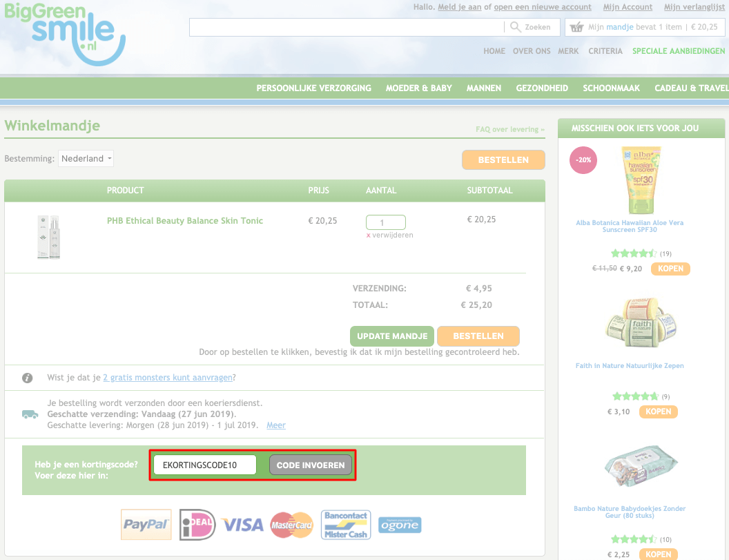Click KOPEN for Bambo Nature Babydoekjes
729x560 pixels.
[659, 554]
